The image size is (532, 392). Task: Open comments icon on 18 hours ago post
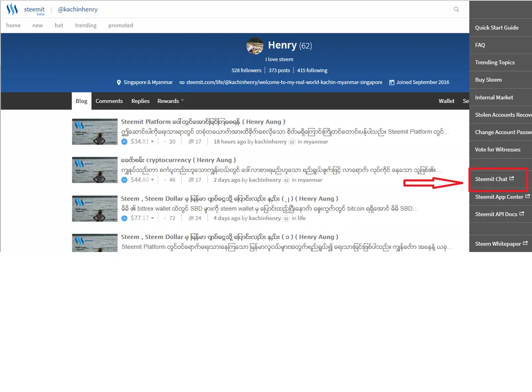191,142
